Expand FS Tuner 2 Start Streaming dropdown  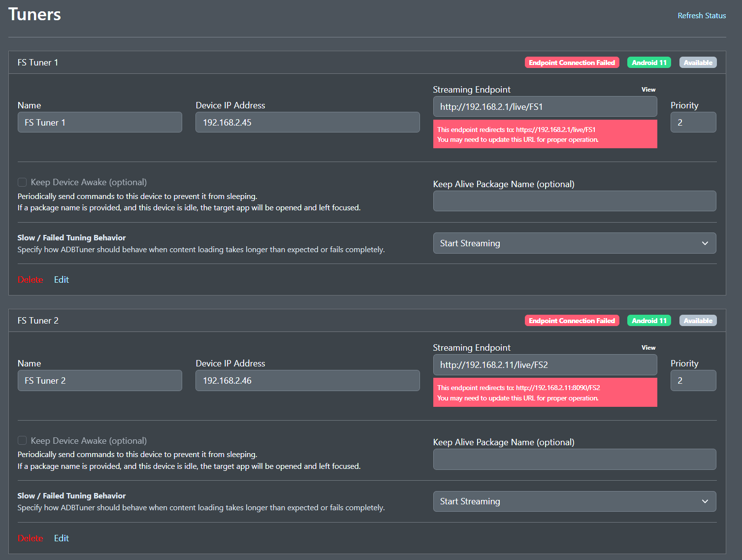(574, 501)
